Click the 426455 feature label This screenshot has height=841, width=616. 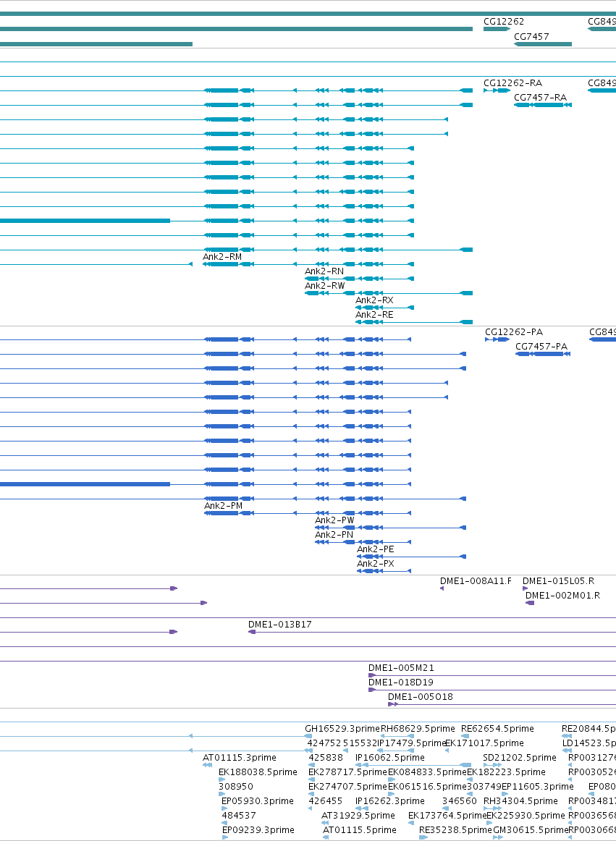point(325,800)
